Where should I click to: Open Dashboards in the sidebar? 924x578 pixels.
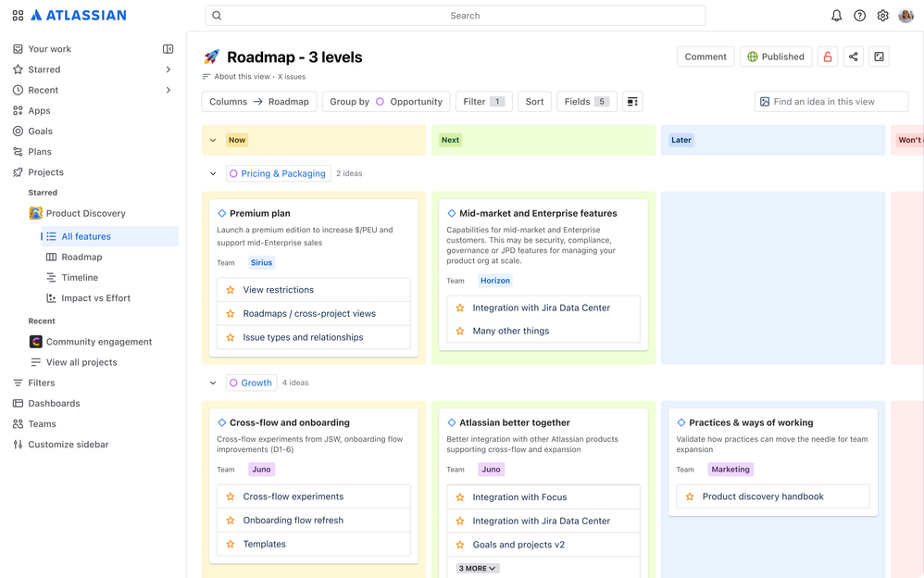[54, 404]
